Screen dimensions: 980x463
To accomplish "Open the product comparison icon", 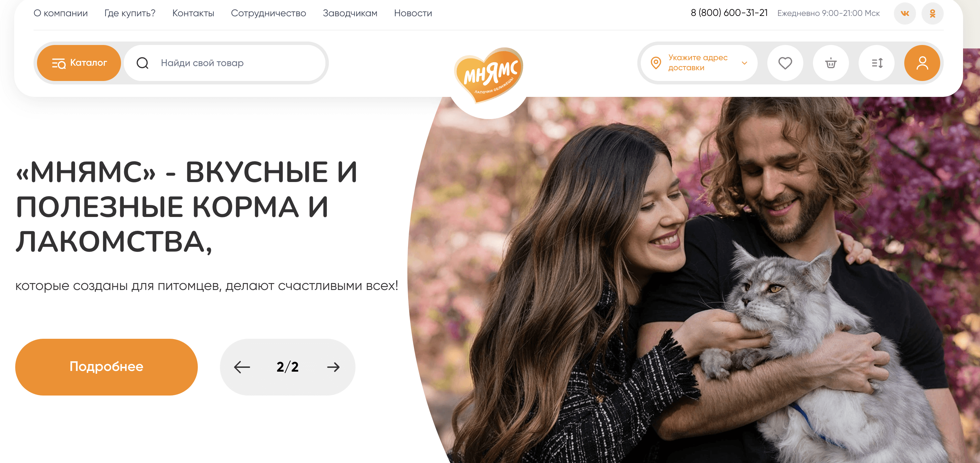I will tap(877, 63).
